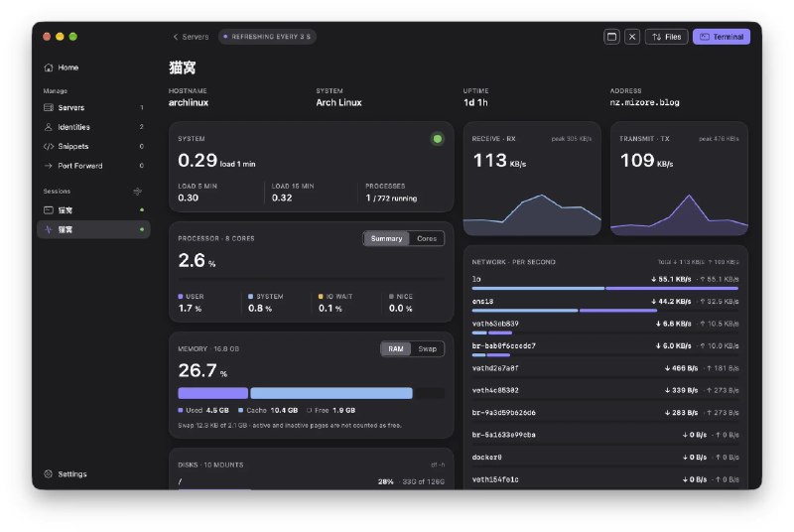This screenshot has height=532, width=794.
Task: Click the system value Arch Linux
Action: pyautogui.click(x=338, y=103)
